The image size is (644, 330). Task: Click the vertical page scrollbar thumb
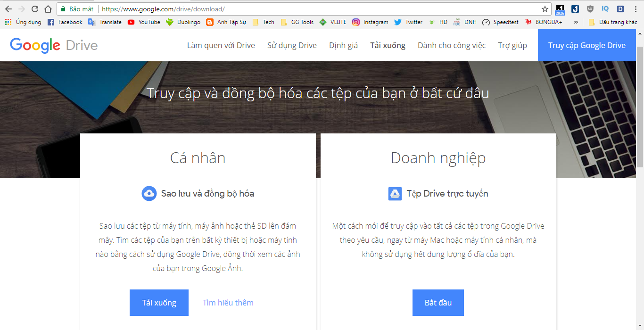coord(640,107)
